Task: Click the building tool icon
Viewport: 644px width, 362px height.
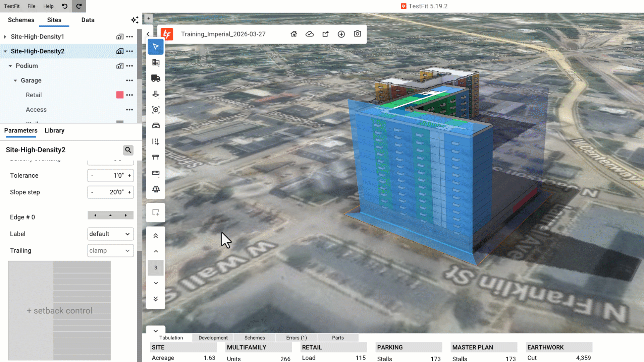Action: [x=156, y=62]
